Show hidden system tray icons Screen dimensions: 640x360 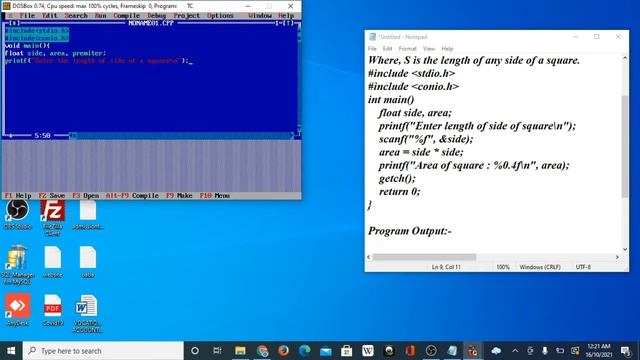coord(515,351)
